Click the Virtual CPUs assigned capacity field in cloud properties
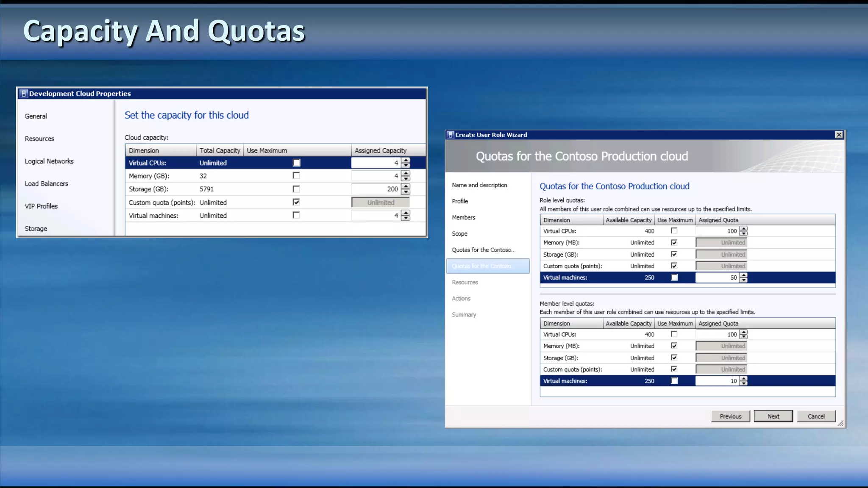 (x=376, y=163)
